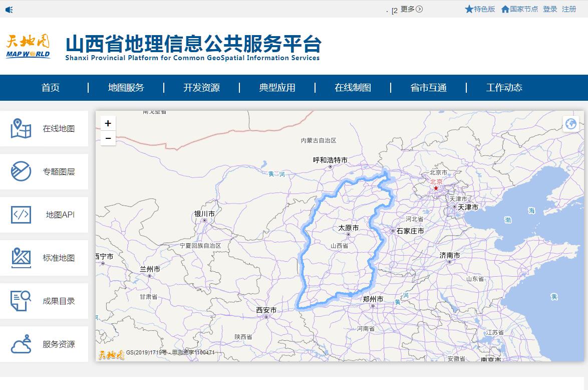Click the 注册 register link

coord(569,9)
